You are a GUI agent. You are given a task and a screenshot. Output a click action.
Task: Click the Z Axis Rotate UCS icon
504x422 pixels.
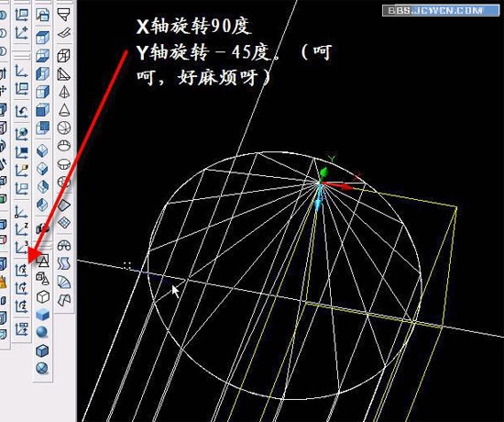click(x=22, y=306)
